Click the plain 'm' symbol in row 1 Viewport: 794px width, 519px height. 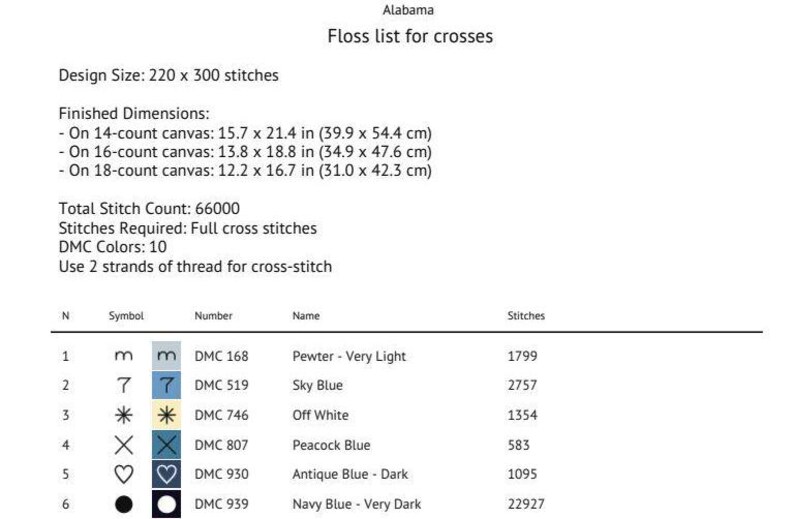(x=124, y=356)
